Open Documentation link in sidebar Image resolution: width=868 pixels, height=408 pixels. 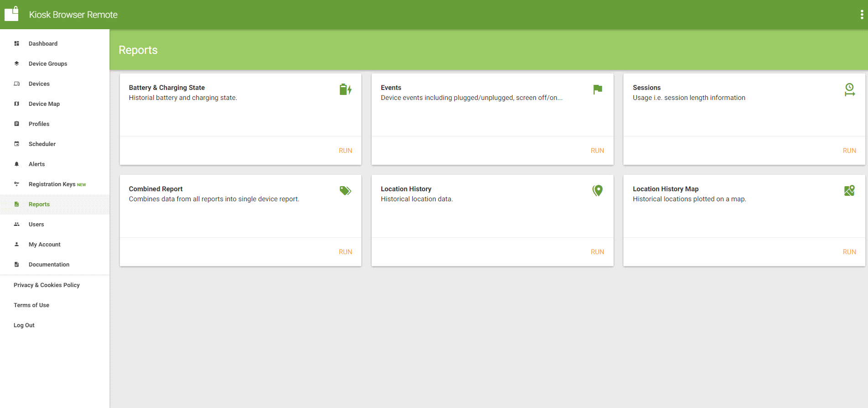pos(55,264)
